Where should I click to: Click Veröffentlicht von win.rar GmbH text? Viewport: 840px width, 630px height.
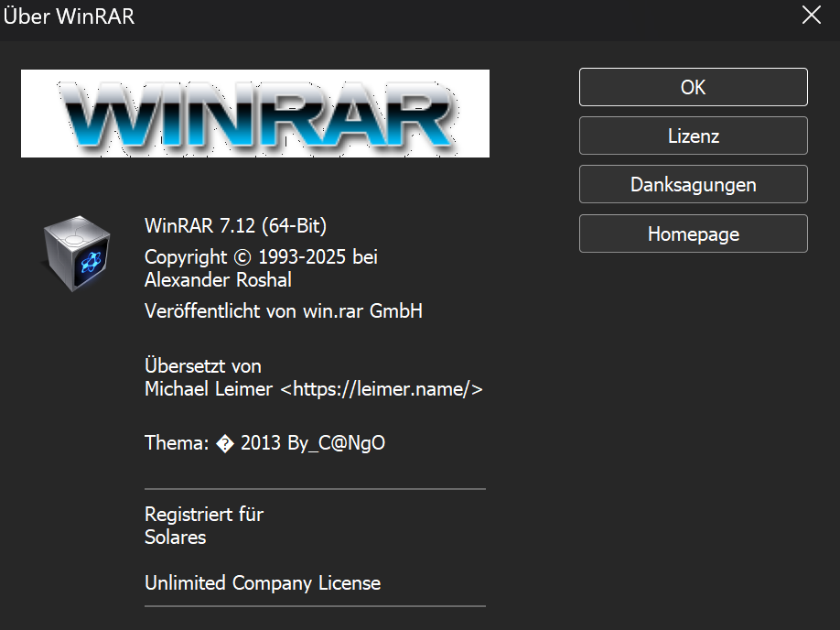coord(284,311)
